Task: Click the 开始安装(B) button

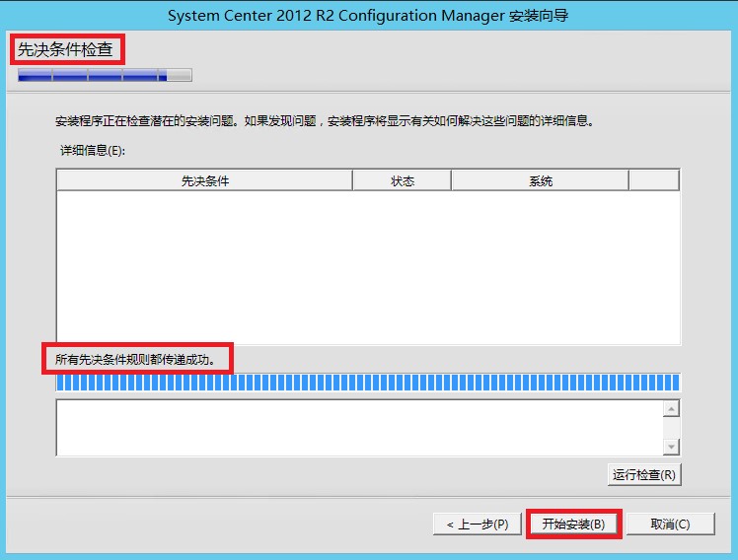Action: 573,524
